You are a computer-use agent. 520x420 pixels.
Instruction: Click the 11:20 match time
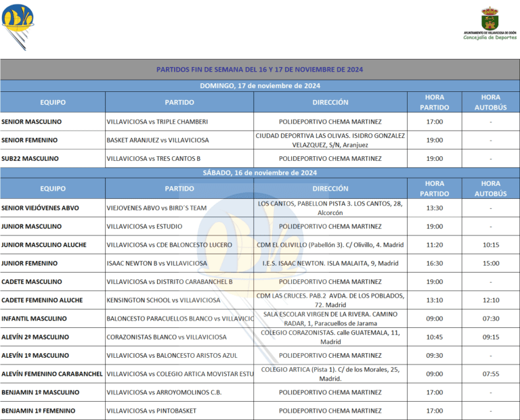click(435, 245)
